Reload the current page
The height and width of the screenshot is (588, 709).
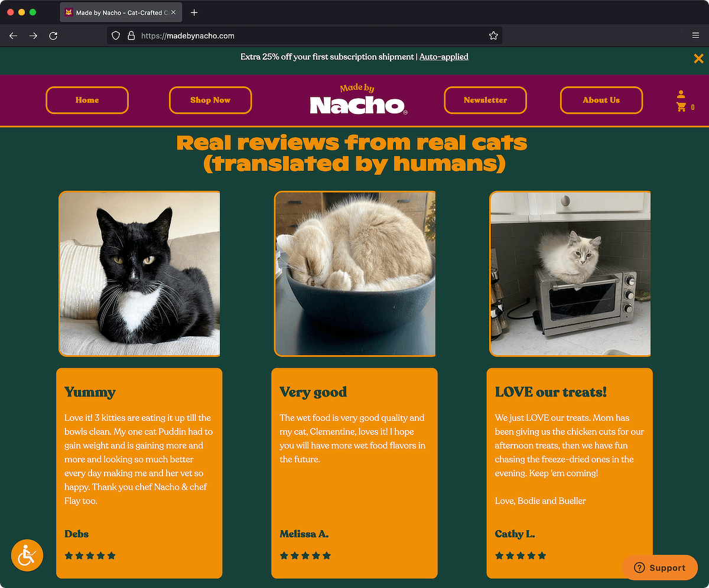point(53,36)
